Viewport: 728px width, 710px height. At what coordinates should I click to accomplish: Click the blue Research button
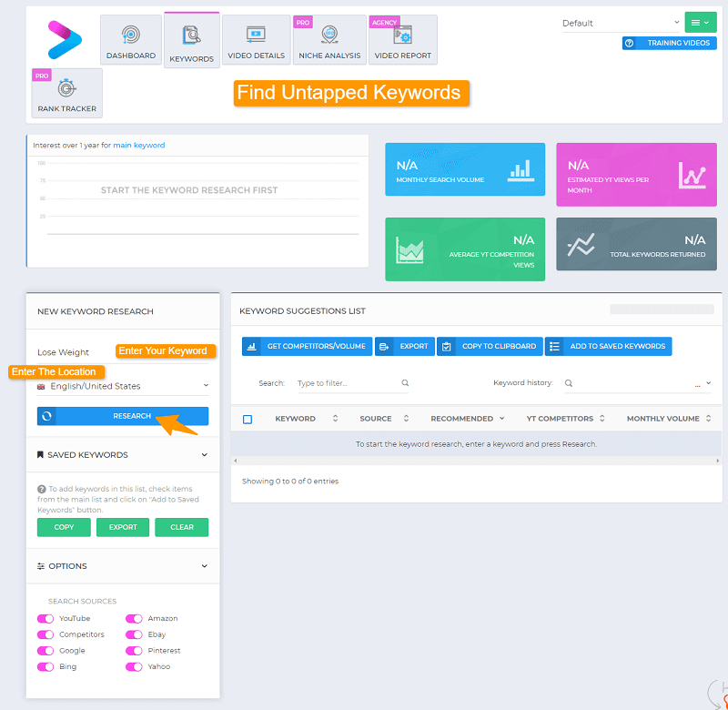click(x=122, y=416)
